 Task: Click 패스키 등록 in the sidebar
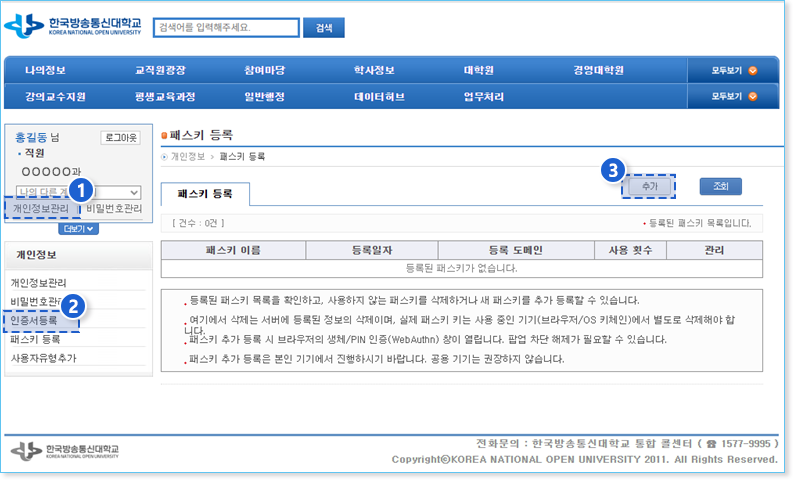coord(35,339)
